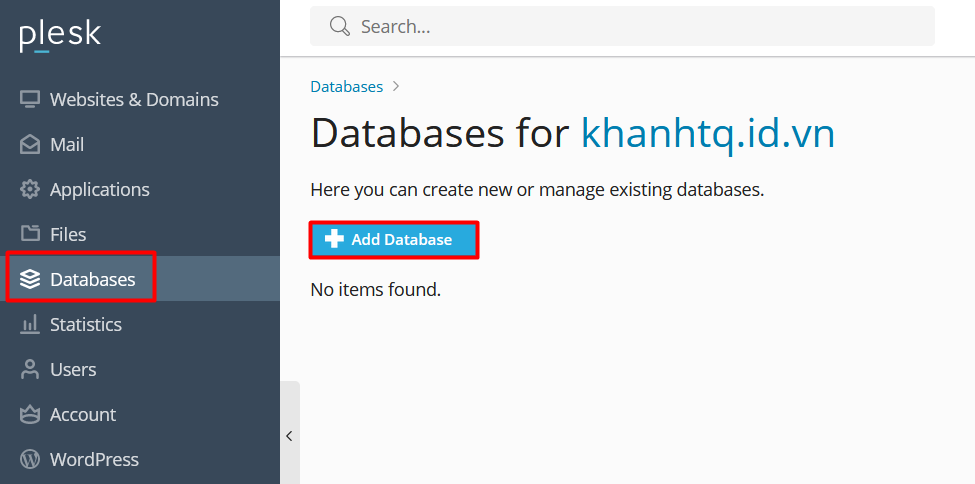The width and height of the screenshot is (975, 484).
Task: Collapse the sidebar with the arrow handle
Action: click(289, 435)
